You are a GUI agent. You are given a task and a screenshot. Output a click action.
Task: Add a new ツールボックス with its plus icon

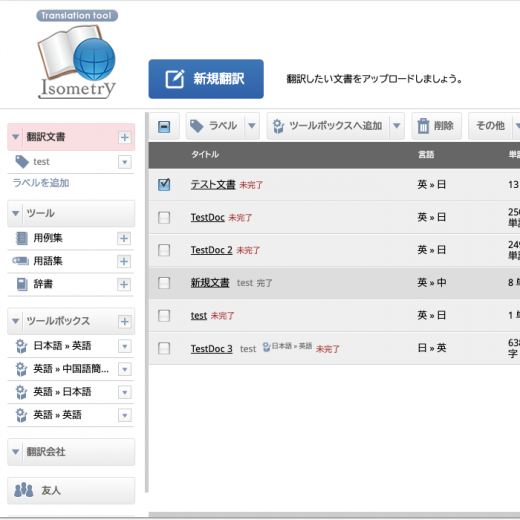point(125,321)
